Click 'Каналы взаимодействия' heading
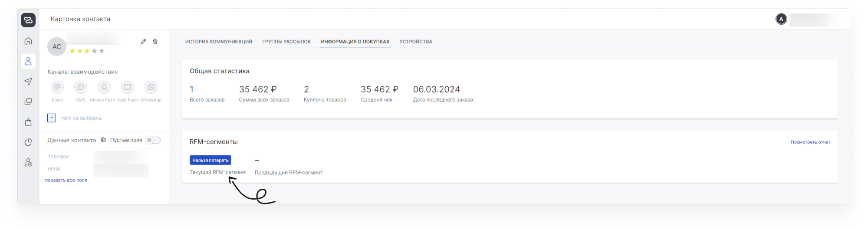 tap(82, 72)
